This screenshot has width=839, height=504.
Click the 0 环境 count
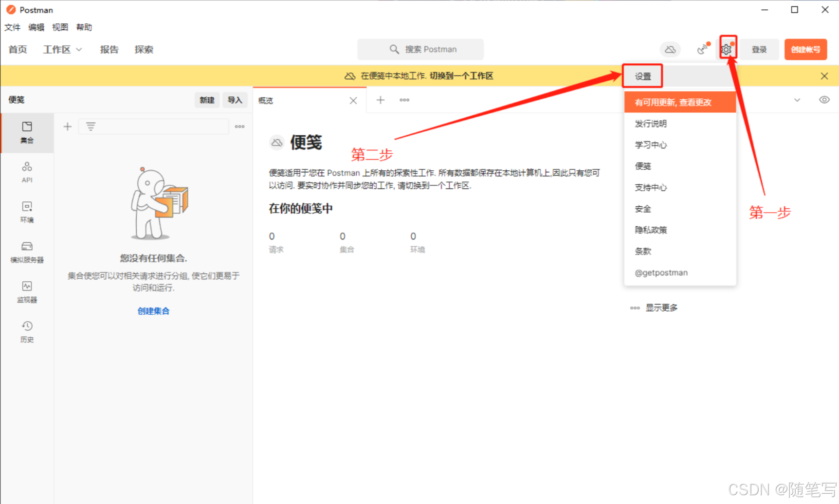[417, 242]
